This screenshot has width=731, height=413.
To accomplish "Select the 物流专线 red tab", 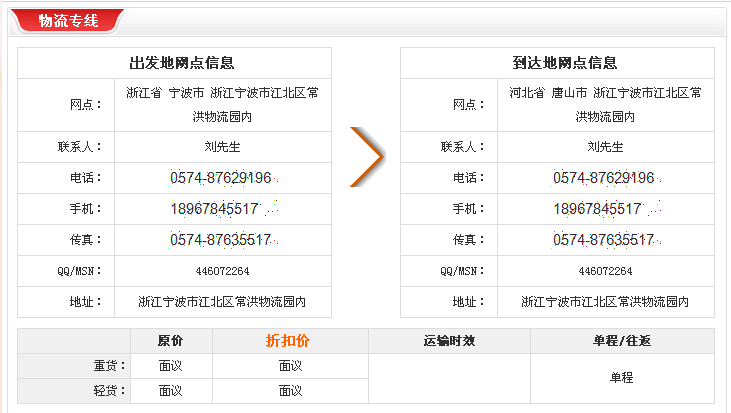I will [x=68, y=21].
